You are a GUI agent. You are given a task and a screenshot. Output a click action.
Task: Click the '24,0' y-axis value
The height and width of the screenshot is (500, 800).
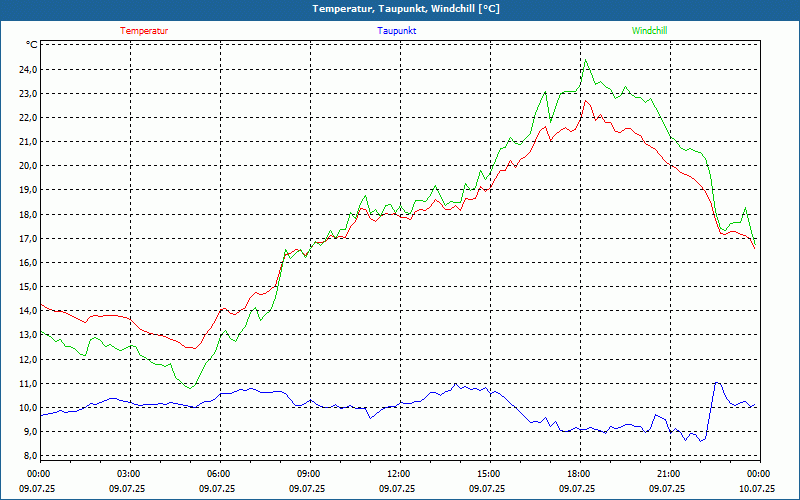[28, 69]
